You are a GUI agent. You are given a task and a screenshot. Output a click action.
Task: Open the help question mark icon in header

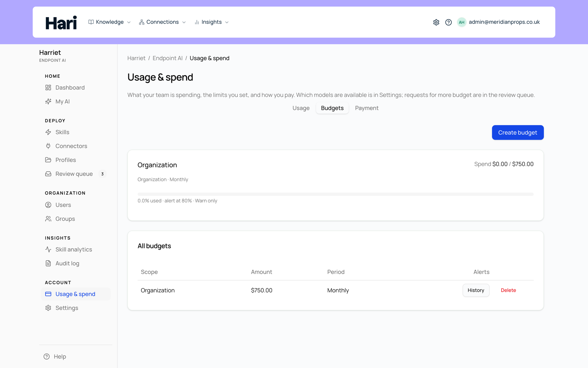pos(448,22)
